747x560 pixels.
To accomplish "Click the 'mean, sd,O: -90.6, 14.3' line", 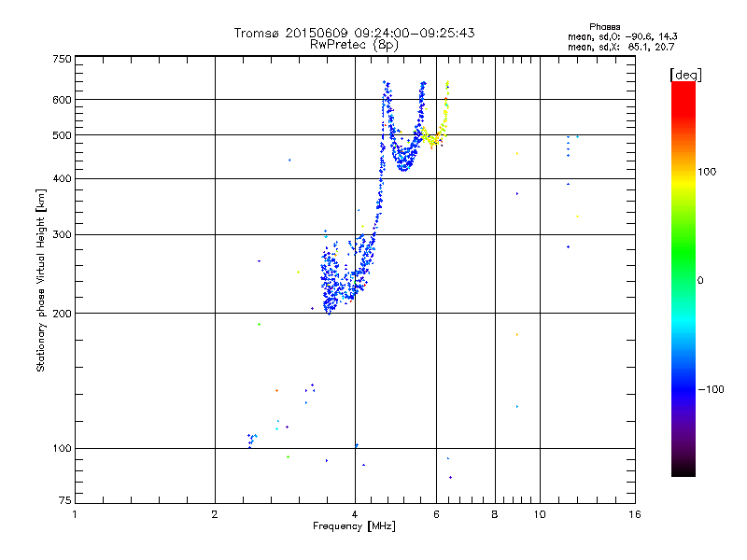I will pyautogui.click(x=622, y=36).
